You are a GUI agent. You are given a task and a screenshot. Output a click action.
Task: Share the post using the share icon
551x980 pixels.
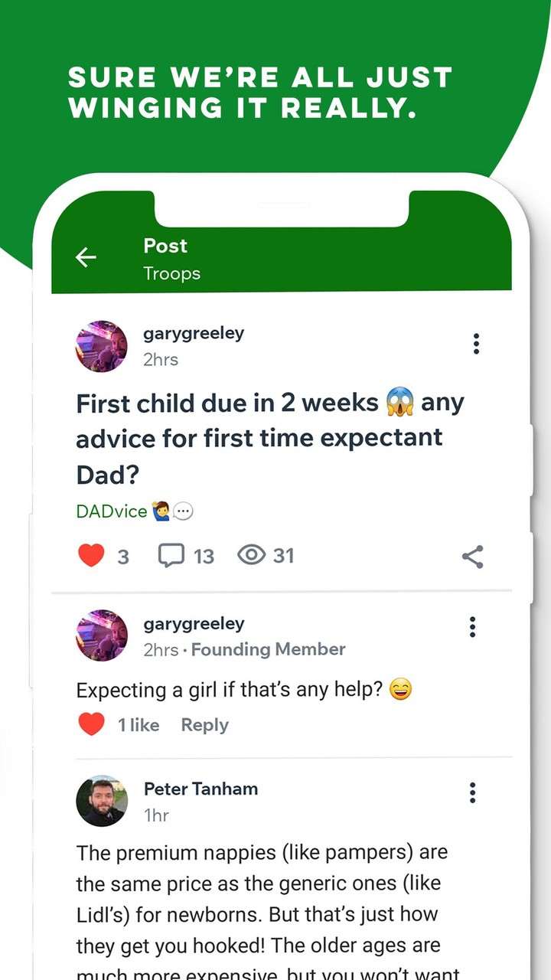click(x=472, y=557)
